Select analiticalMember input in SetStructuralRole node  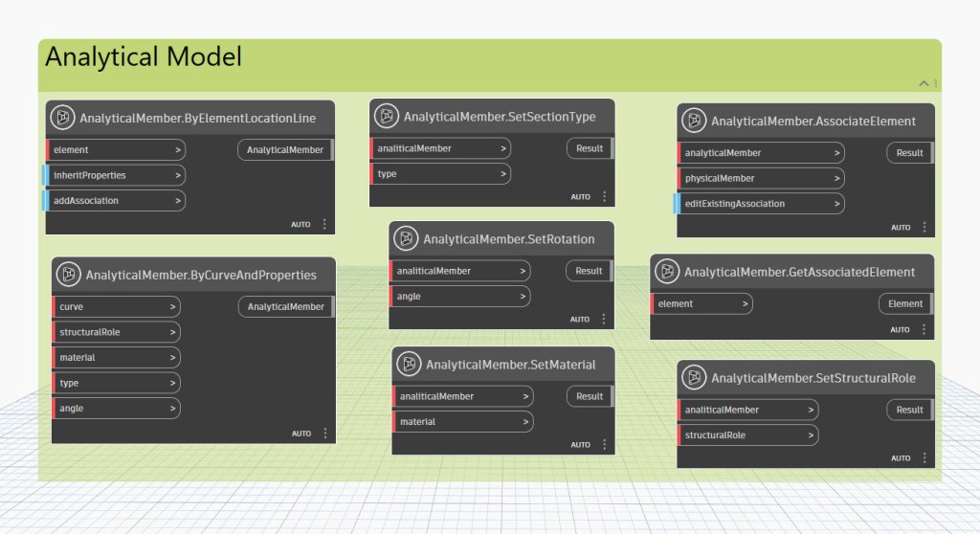(748, 410)
